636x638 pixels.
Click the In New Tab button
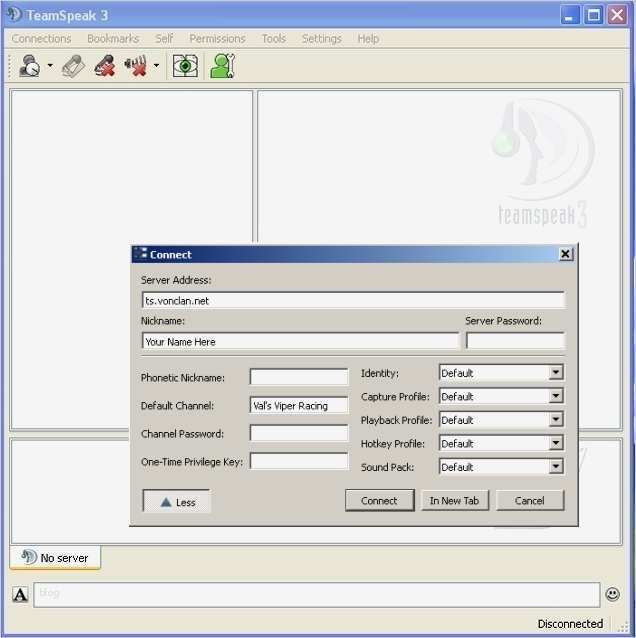(x=455, y=500)
